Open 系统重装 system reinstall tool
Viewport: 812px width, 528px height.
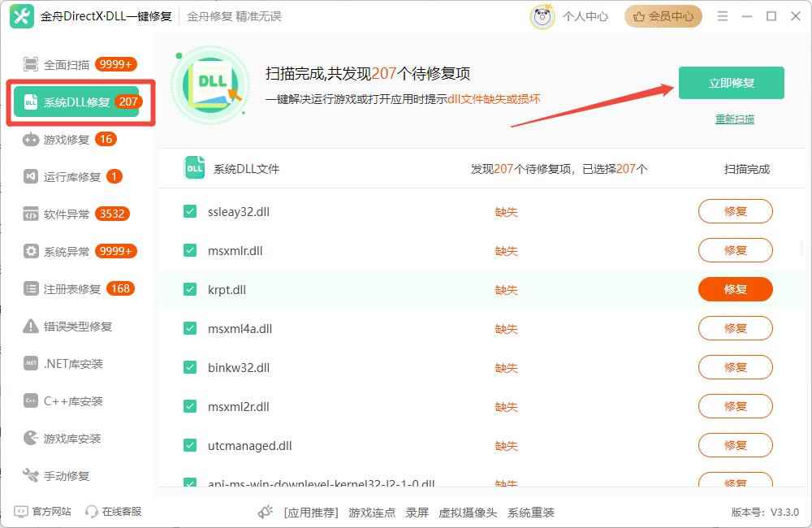point(533,512)
